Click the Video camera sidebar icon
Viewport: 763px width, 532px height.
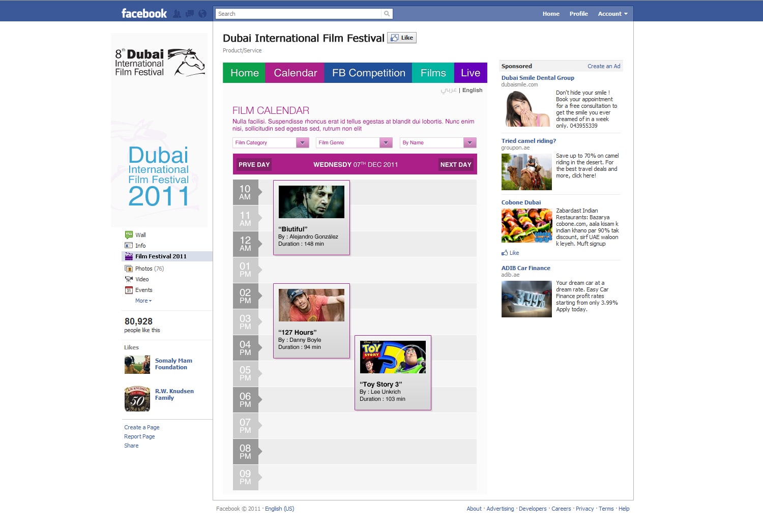pyautogui.click(x=129, y=279)
